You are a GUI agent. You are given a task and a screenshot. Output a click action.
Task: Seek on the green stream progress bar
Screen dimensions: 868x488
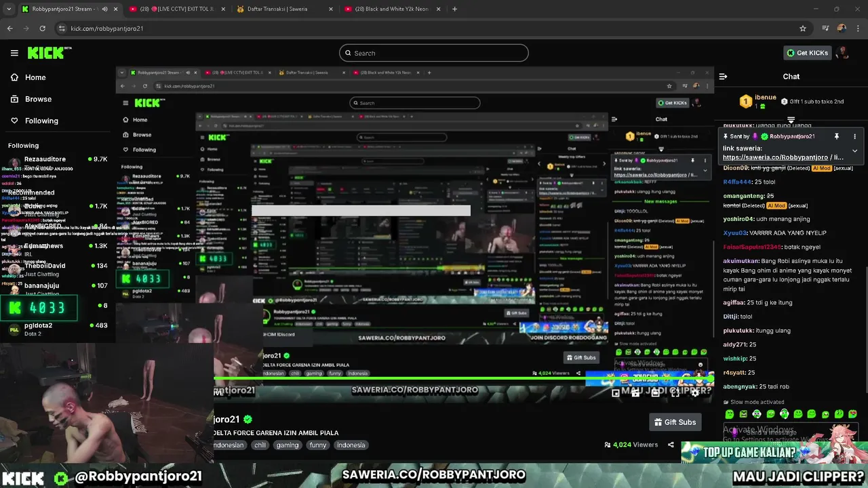click(463, 378)
